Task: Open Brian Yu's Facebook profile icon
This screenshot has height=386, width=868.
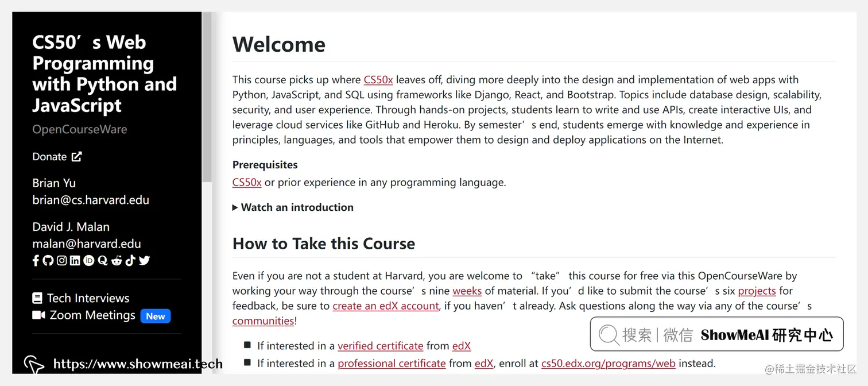Action: tap(36, 260)
